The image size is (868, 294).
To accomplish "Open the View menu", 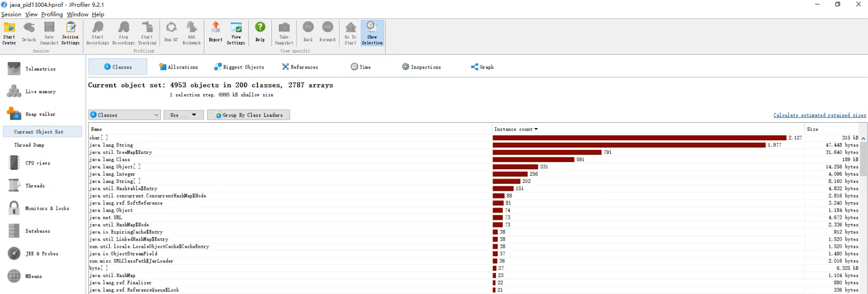I will click(x=31, y=14).
